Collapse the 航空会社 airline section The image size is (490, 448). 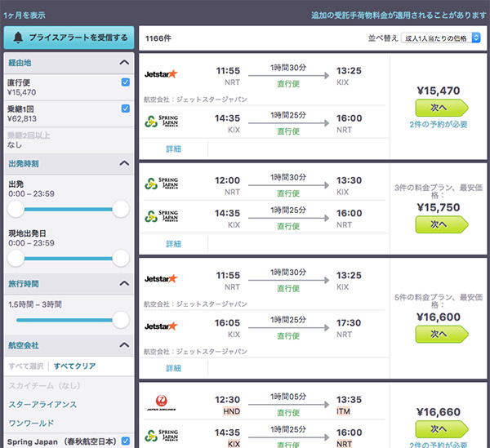coord(124,345)
